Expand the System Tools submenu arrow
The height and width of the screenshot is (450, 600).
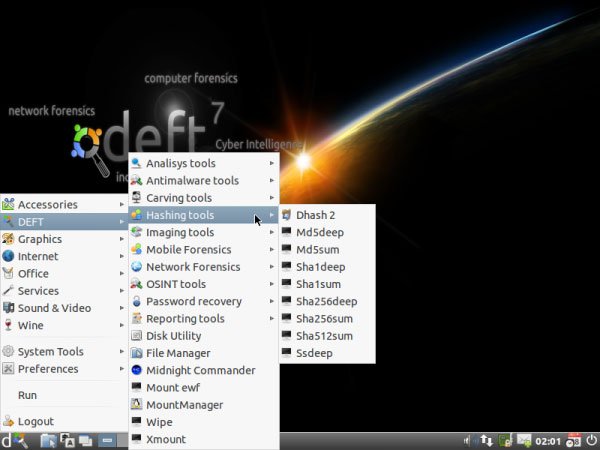click(122, 351)
